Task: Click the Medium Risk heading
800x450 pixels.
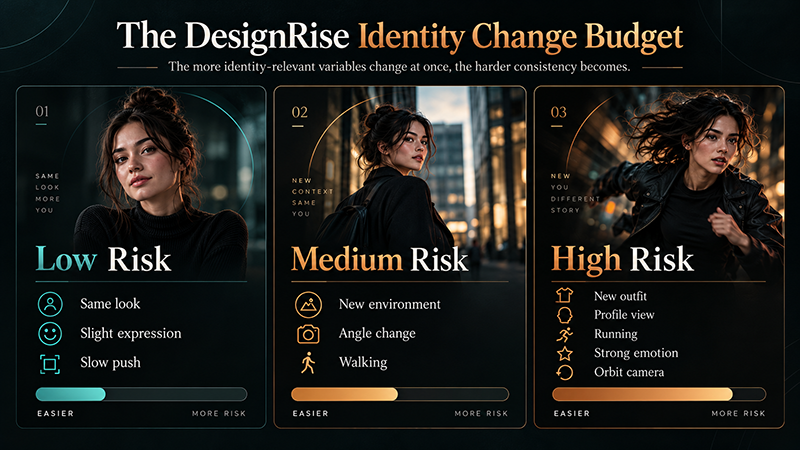Action: click(x=380, y=259)
